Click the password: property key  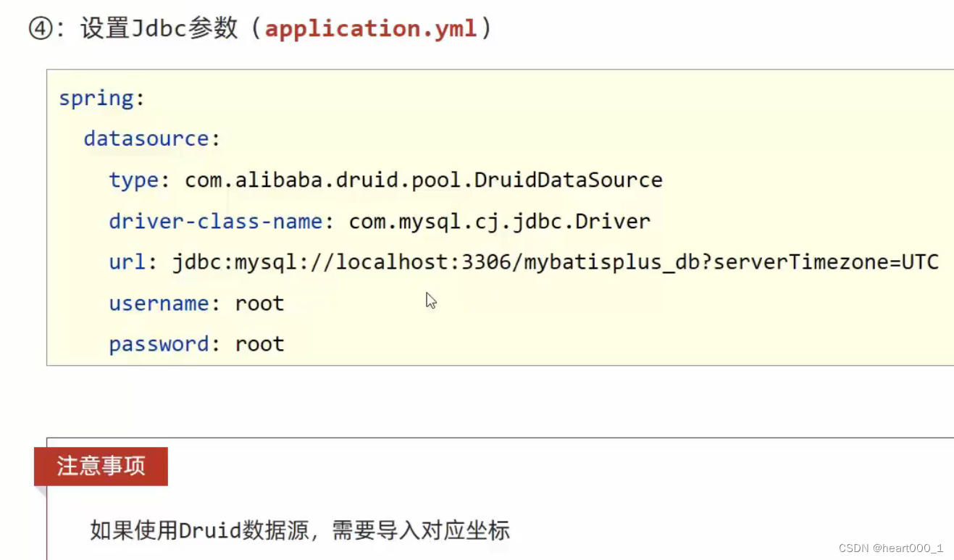click(164, 343)
